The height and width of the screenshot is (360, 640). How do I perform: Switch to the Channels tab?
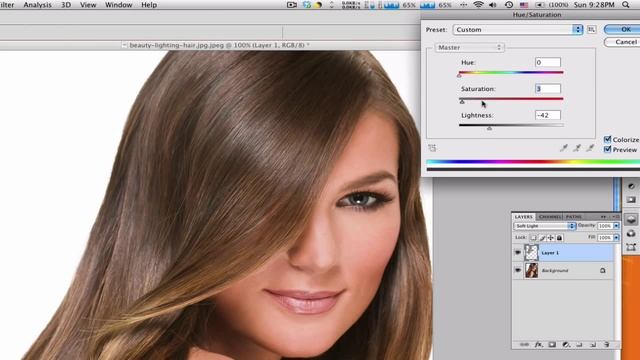click(x=550, y=216)
